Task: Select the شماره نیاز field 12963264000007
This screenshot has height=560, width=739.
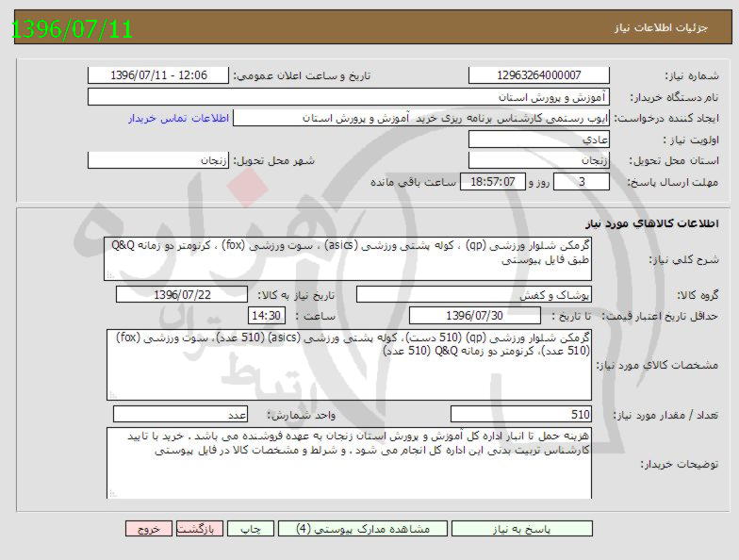Action: click(539, 75)
